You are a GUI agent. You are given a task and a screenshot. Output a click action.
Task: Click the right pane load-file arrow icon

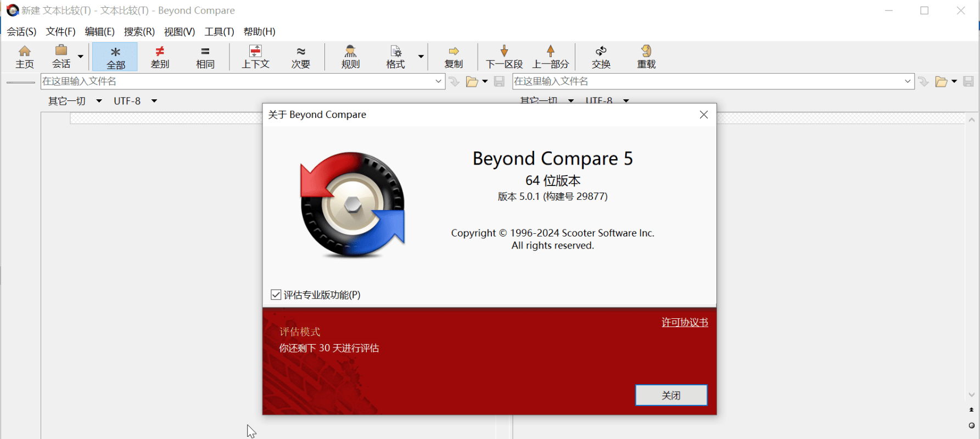(x=923, y=82)
